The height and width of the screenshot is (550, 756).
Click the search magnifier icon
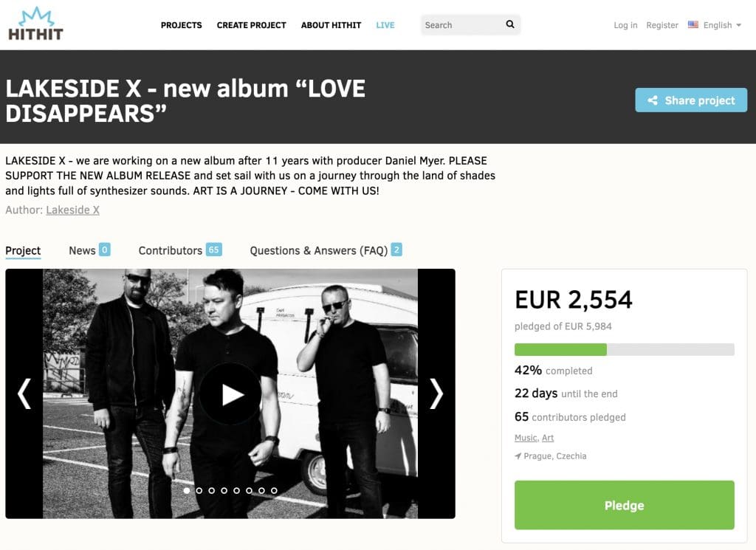[x=510, y=24]
